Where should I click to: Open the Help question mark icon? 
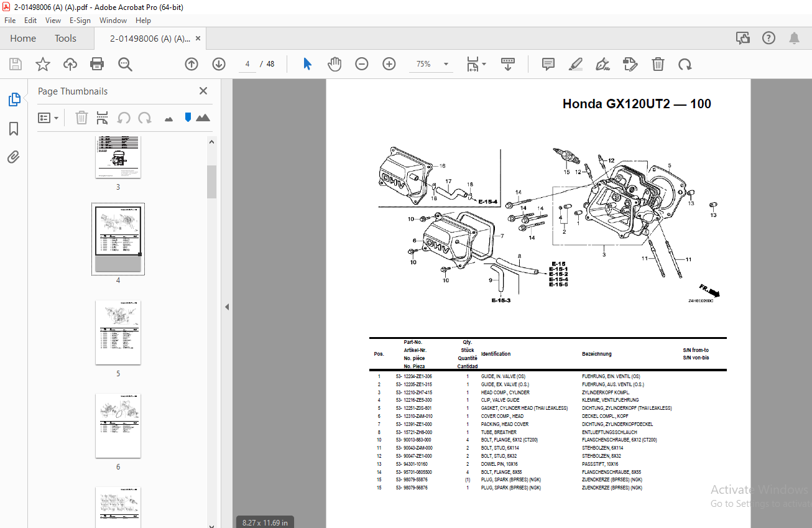pos(769,38)
